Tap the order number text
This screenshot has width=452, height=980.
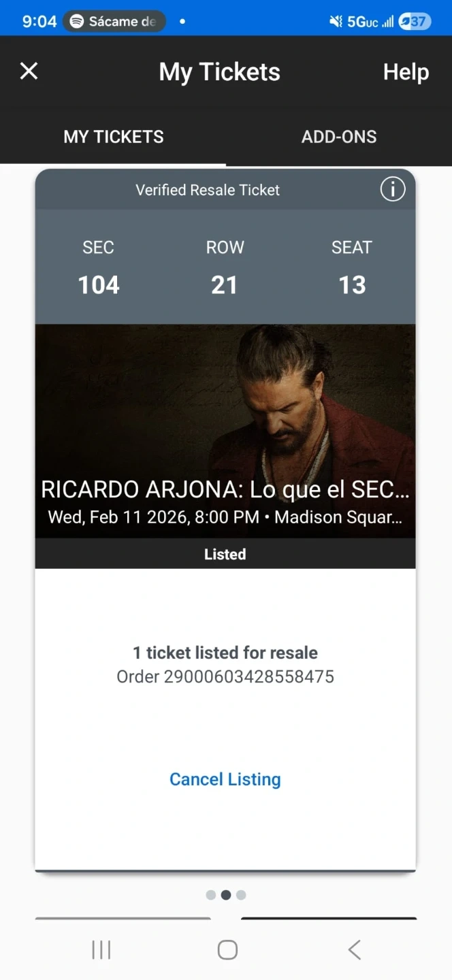225,676
